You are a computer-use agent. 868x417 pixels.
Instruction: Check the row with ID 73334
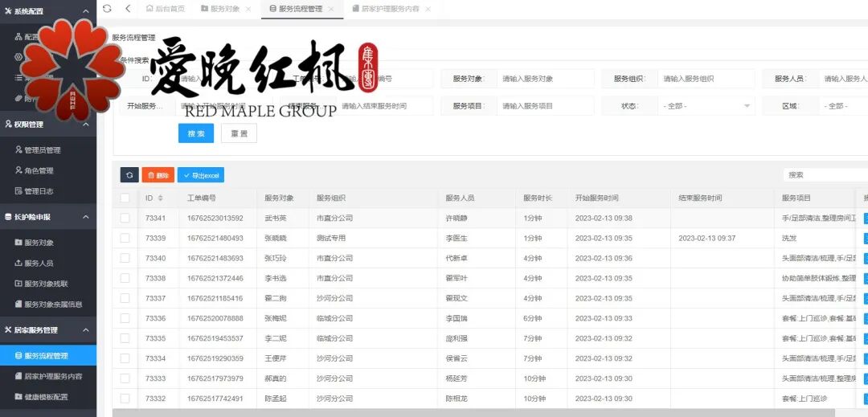click(125, 358)
